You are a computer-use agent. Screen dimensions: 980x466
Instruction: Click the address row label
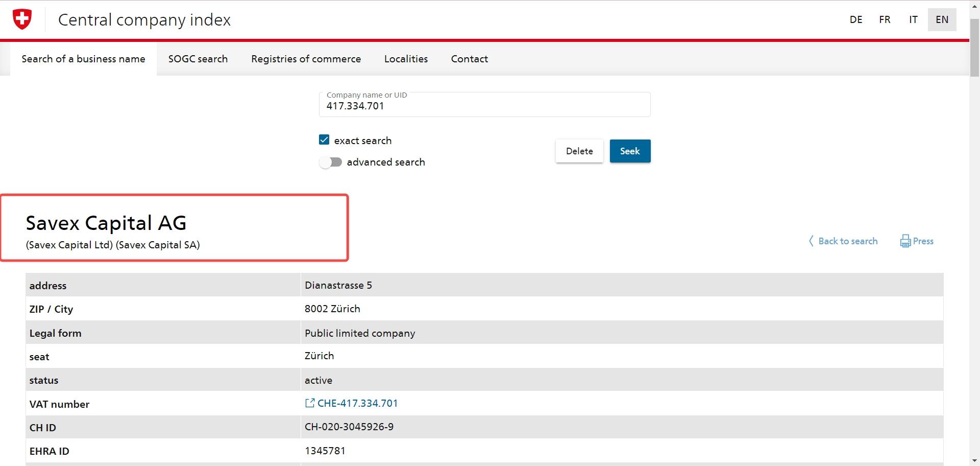(x=48, y=286)
